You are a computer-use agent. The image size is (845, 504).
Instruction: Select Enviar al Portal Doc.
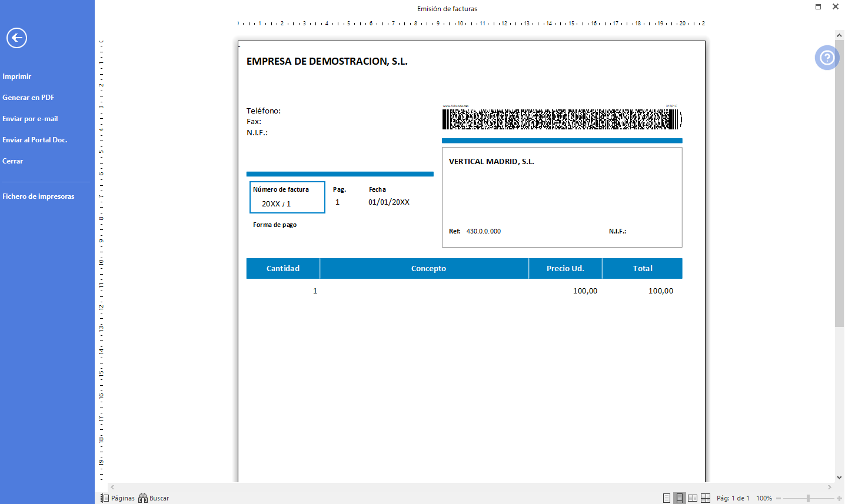pyautogui.click(x=35, y=140)
